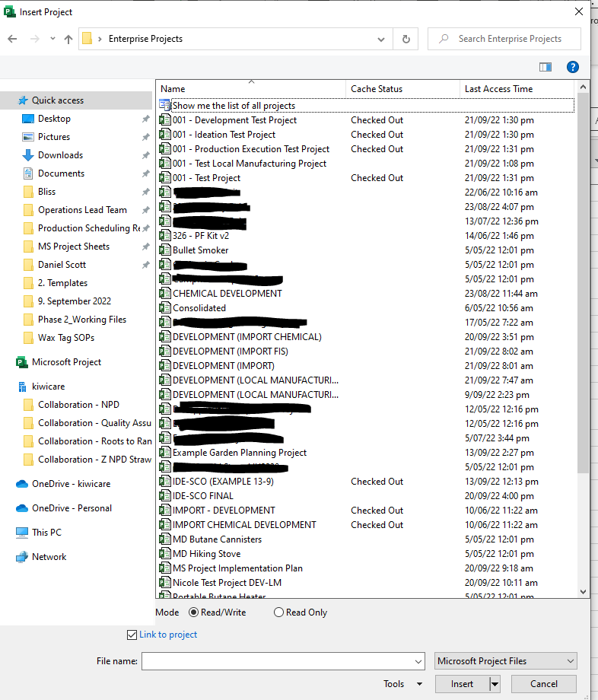The height and width of the screenshot is (700, 598).
Task: Select CHEMICAL DEVELOPMENT project icon
Action: point(164,293)
